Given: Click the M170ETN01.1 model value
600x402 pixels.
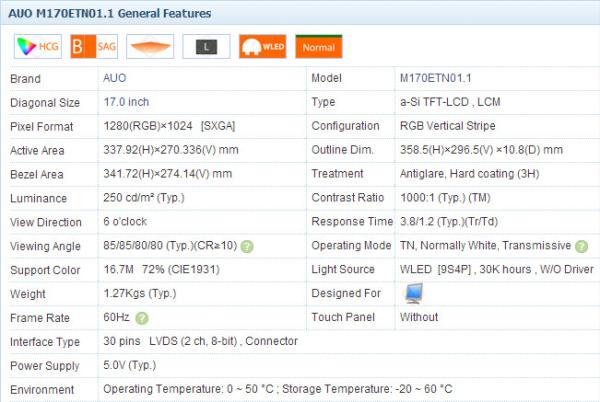Looking at the screenshot, I should point(435,78).
